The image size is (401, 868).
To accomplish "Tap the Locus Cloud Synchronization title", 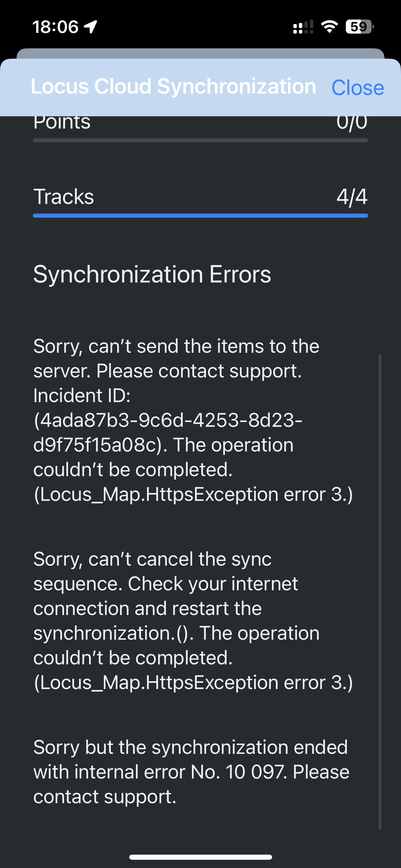I will click(x=173, y=86).
